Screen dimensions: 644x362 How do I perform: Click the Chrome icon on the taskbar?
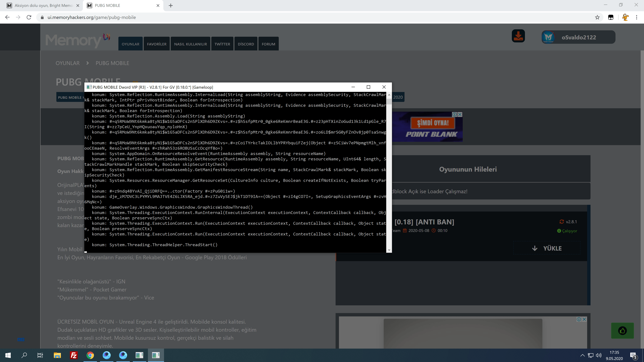click(90, 355)
